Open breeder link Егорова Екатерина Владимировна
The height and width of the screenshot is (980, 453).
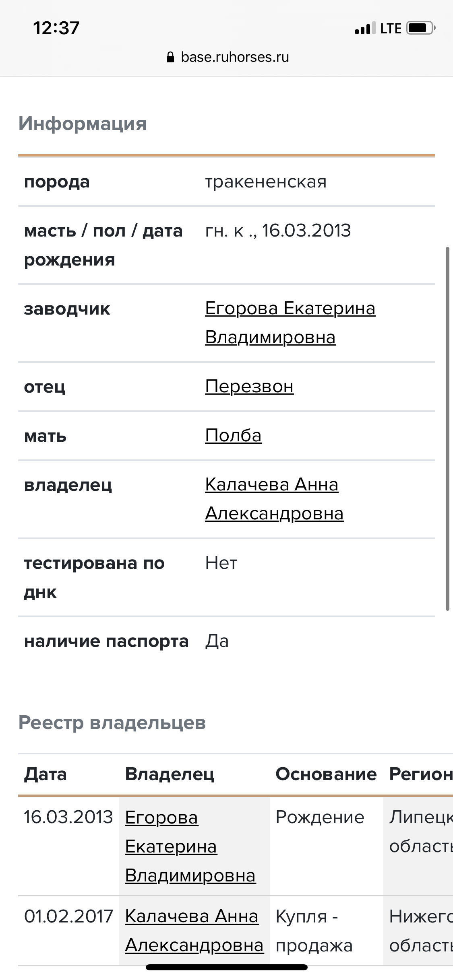(x=290, y=323)
